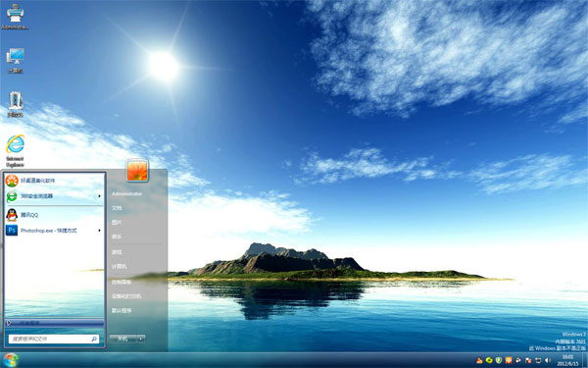Open the red-yellow tray icon at far left of tray
This screenshot has width=588, height=368.
[479, 360]
